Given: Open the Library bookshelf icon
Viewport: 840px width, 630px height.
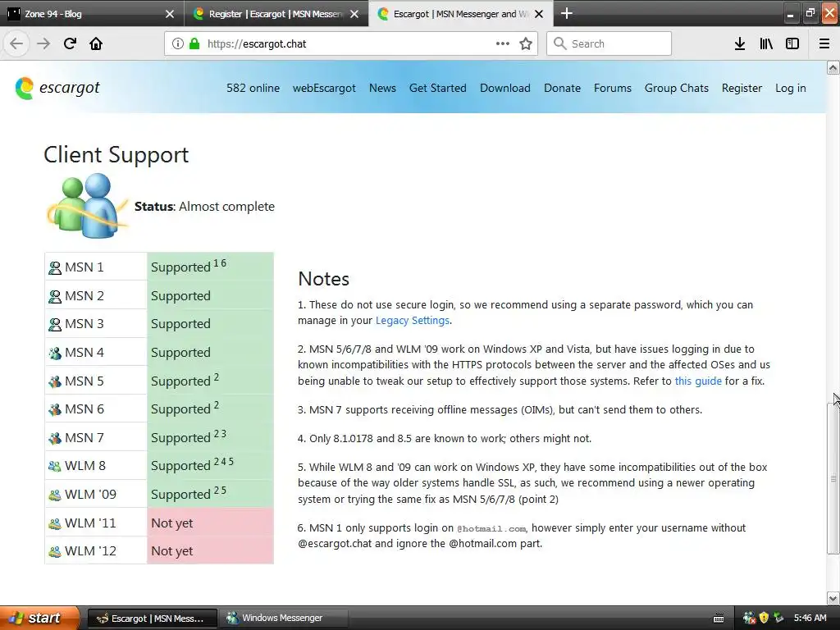Looking at the screenshot, I should point(766,43).
